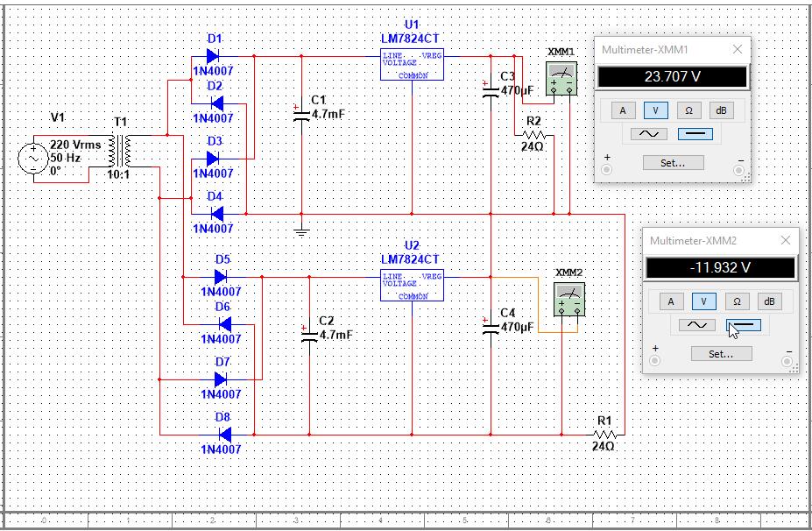Close the Multimeter-XMM2 window
The height and width of the screenshot is (531, 812).
(x=786, y=240)
